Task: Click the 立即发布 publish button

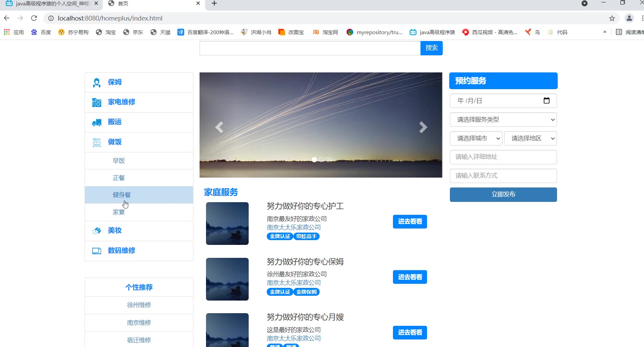Action: pyautogui.click(x=503, y=195)
